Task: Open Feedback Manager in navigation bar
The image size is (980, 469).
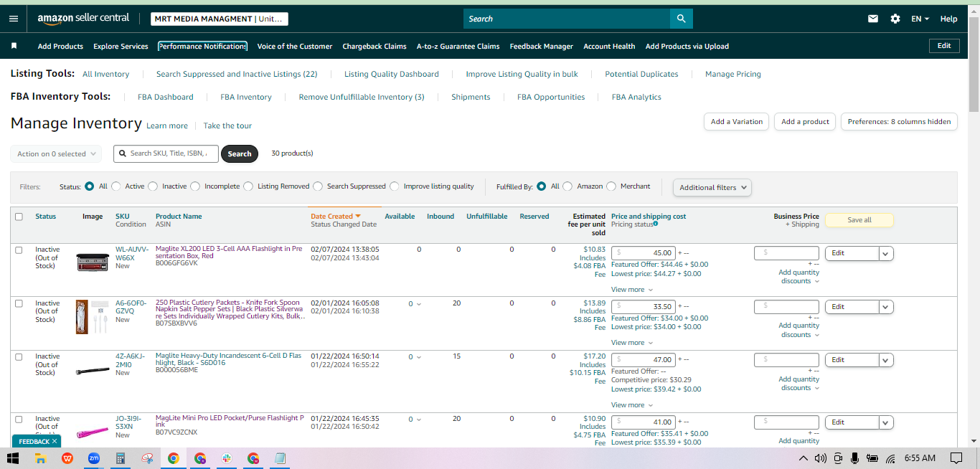Action: 542,46
